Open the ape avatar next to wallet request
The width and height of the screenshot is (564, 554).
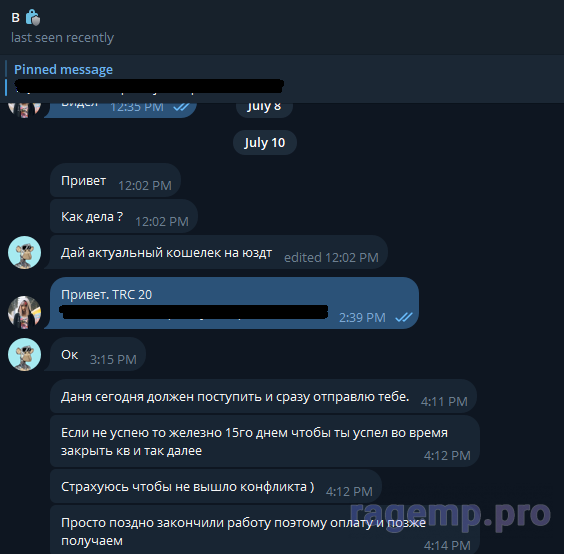pyautogui.click(x=24, y=253)
